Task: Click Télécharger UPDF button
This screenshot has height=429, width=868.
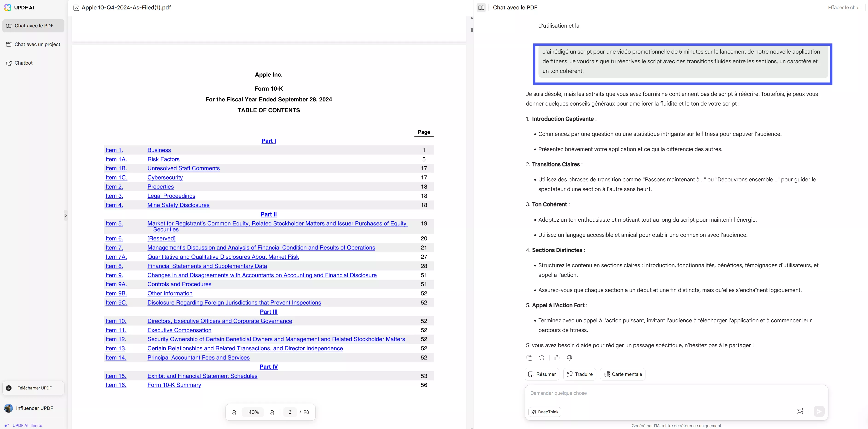Action: click(x=33, y=388)
